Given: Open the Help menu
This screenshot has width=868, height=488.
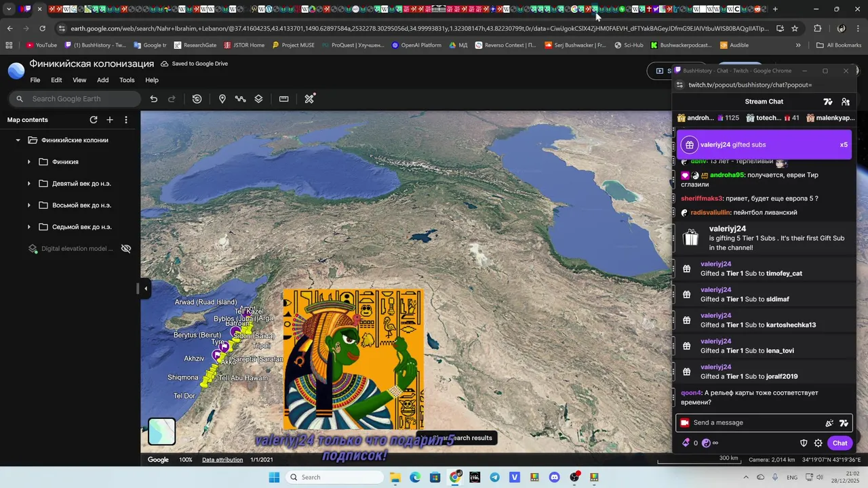Looking at the screenshot, I should coord(152,80).
